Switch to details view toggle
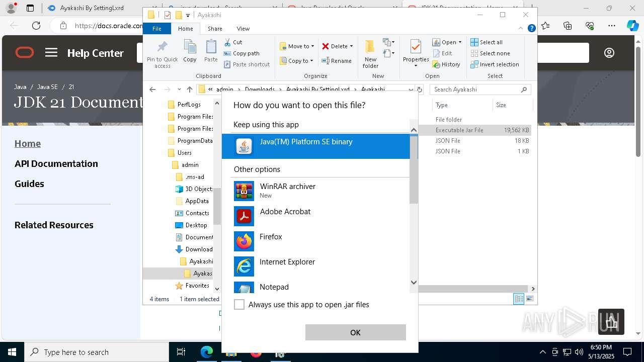 [x=519, y=299]
